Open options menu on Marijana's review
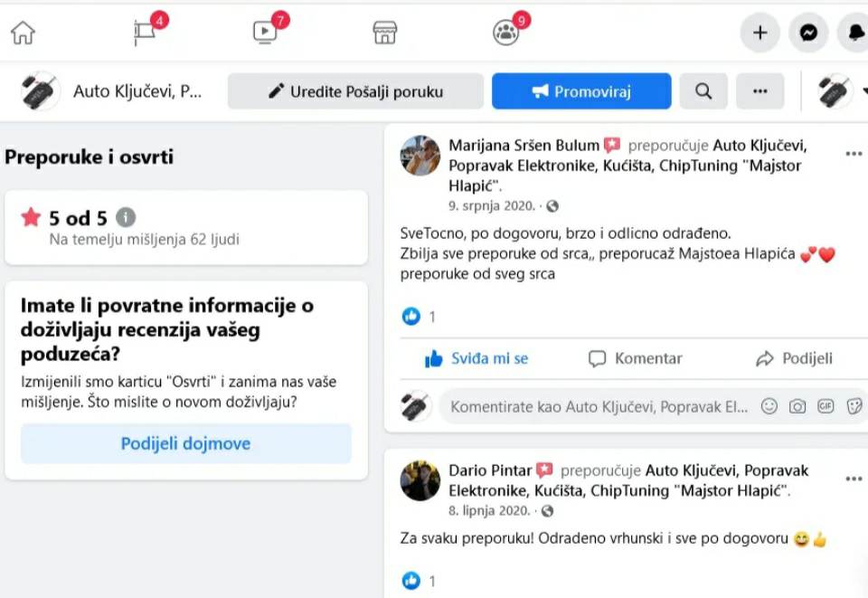868x598 pixels. click(x=854, y=154)
